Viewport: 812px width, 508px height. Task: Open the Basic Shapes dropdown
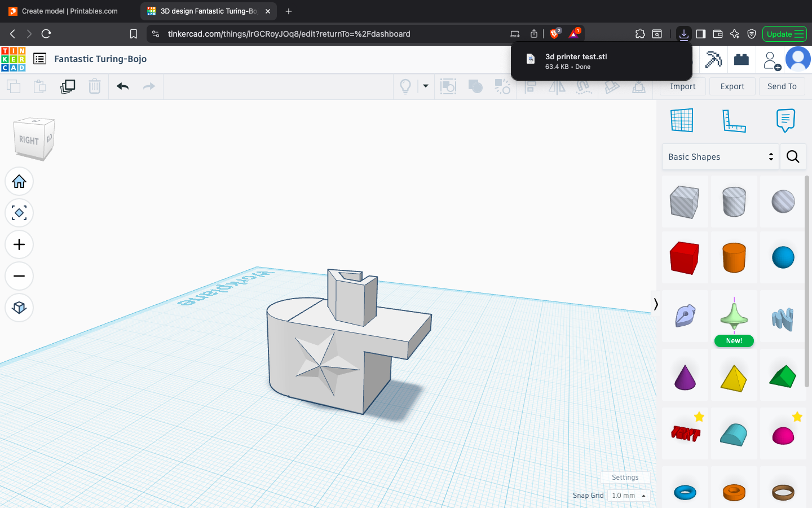[720, 157]
